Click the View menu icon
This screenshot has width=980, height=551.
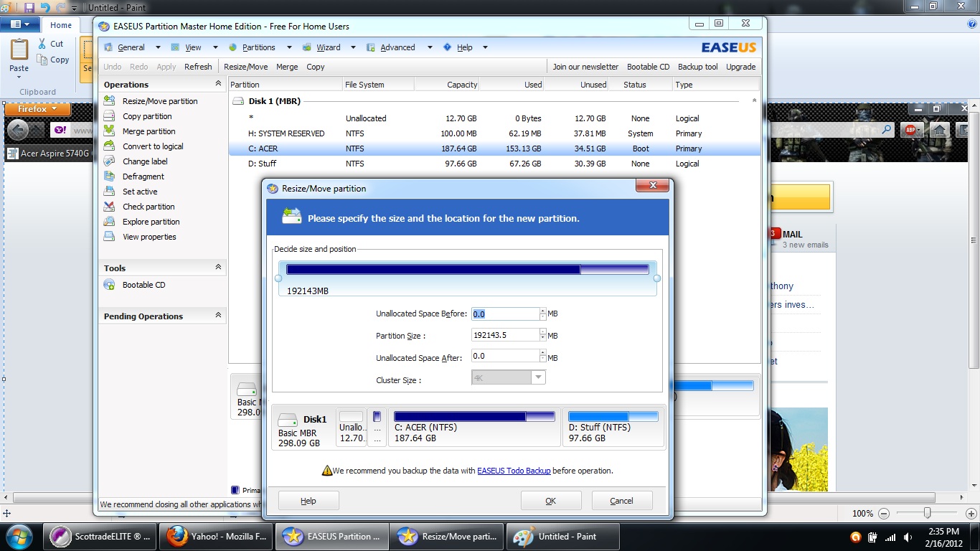coord(176,47)
